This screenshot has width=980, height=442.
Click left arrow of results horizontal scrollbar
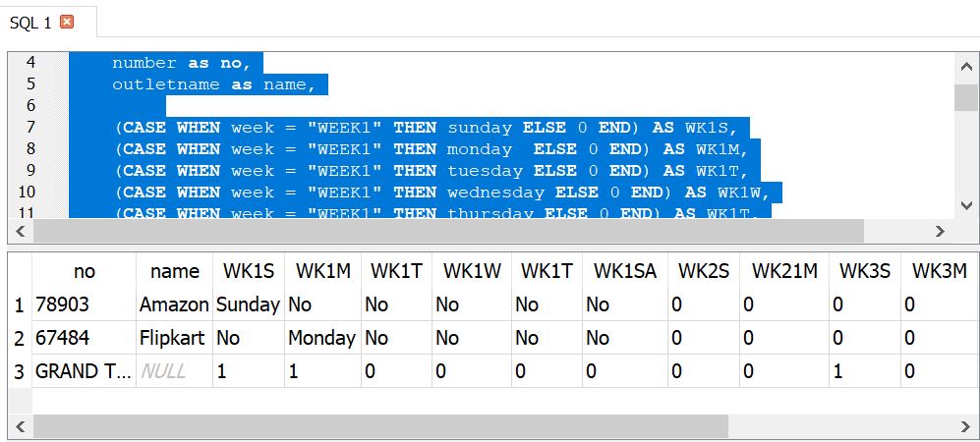pyautogui.click(x=20, y=426)
